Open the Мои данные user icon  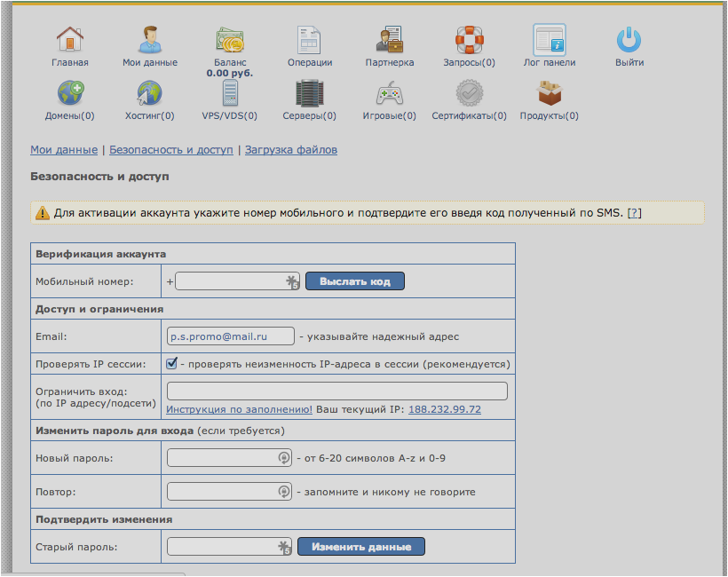point(149,39)
